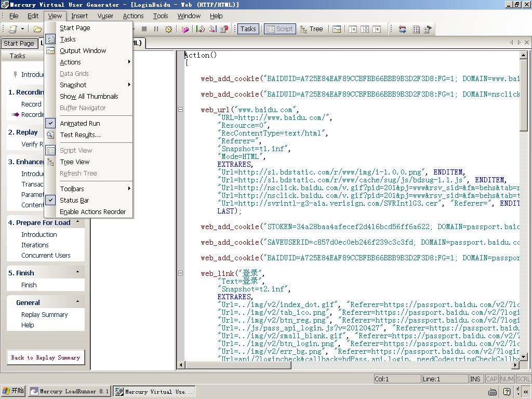Switch to Mercury LoadRunner 8.1 taskbar window
532x399 pixels.
tap(70, 392)
